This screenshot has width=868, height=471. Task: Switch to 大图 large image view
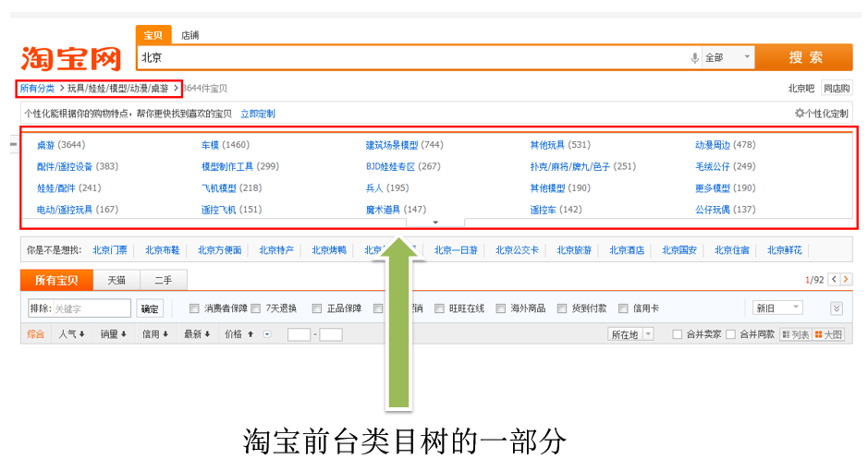828,334
